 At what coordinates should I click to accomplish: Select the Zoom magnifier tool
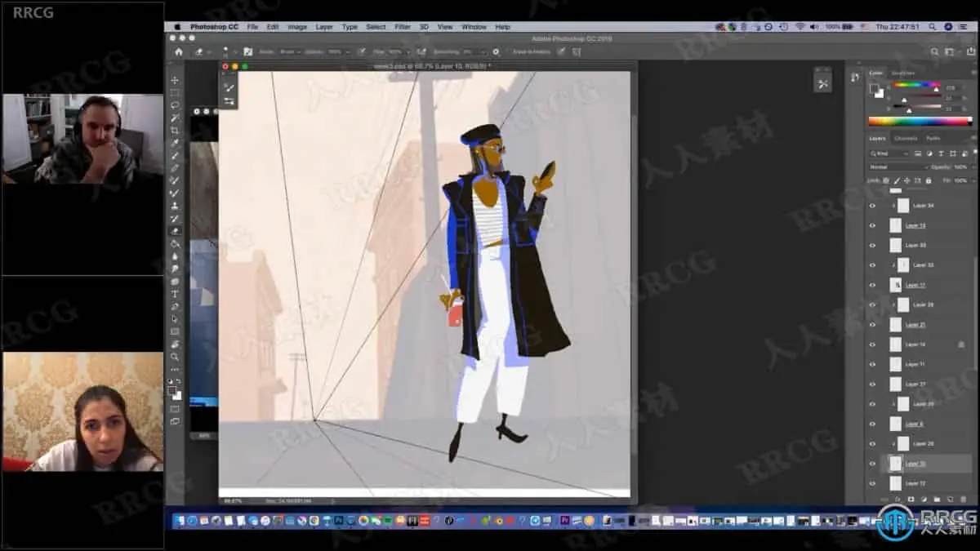(175, 357)
